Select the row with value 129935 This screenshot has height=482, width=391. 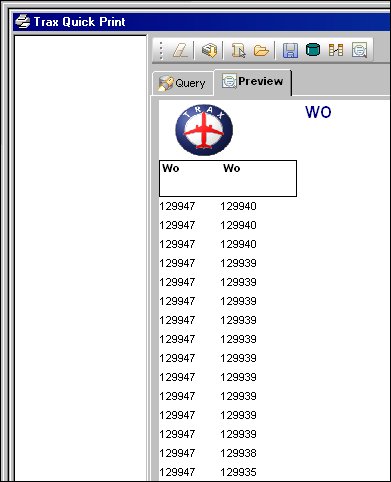click(208, 472)
